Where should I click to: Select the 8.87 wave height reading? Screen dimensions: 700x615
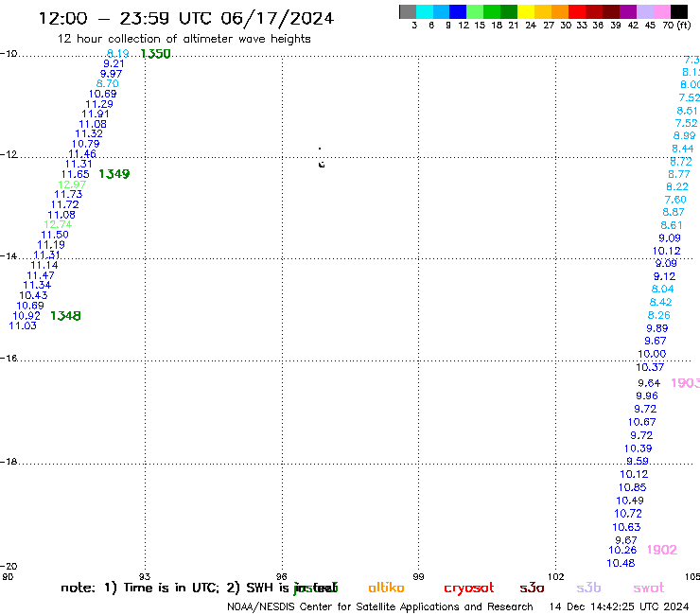(674, 213)
